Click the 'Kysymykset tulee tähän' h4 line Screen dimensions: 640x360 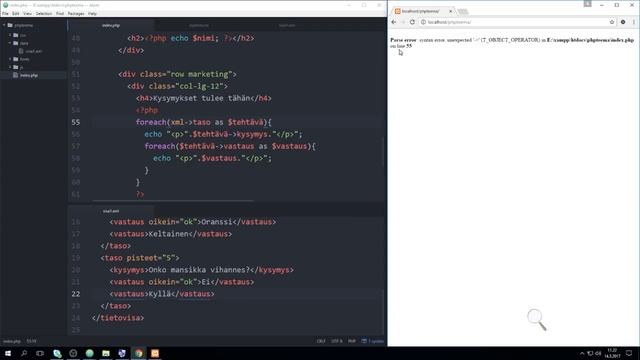204,98
